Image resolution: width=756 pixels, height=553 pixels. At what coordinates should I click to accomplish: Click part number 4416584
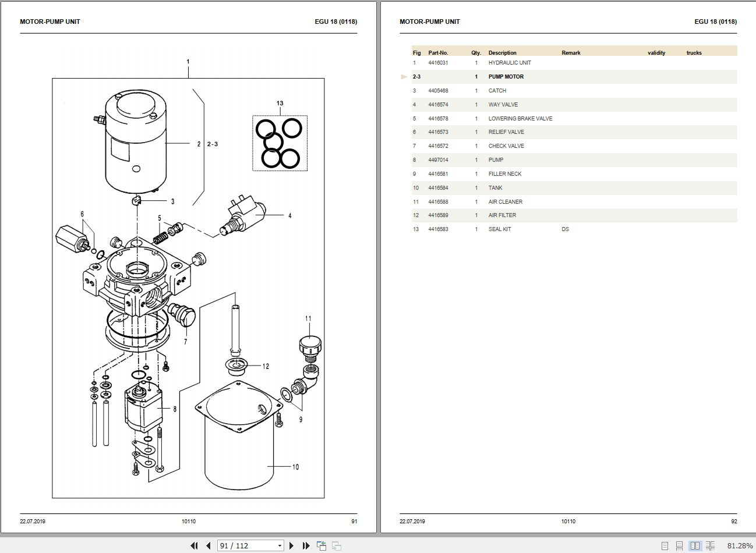point(438,188)
